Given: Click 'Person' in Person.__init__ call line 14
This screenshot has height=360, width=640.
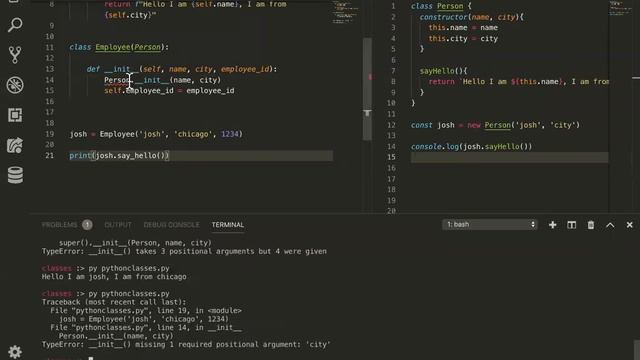Looking at the screenshot, I should pyautogui.click(x=117, y=80).
